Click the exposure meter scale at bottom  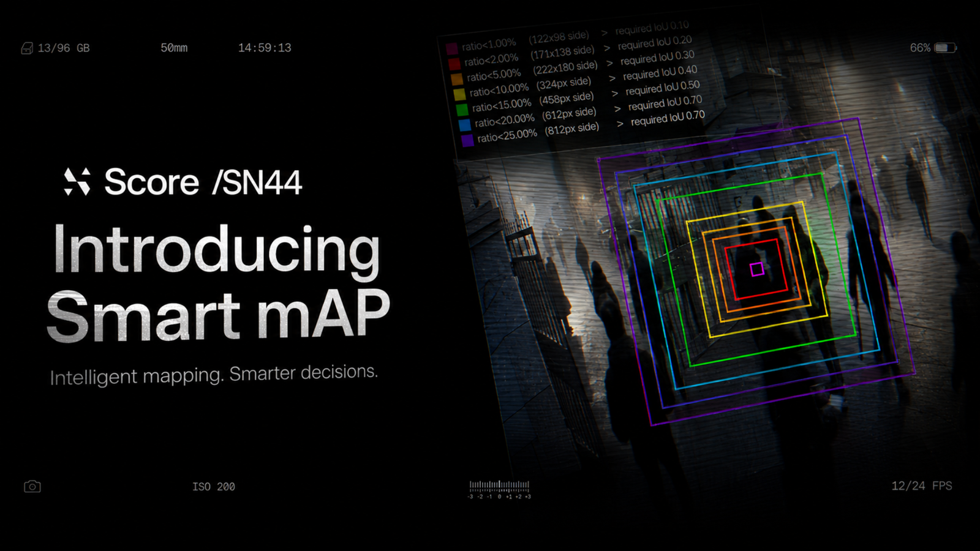(x=499, y=489)
